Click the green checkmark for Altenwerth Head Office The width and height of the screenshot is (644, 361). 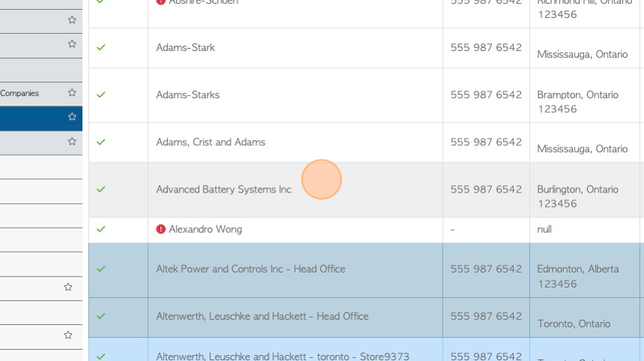click(x=100, y=316)
